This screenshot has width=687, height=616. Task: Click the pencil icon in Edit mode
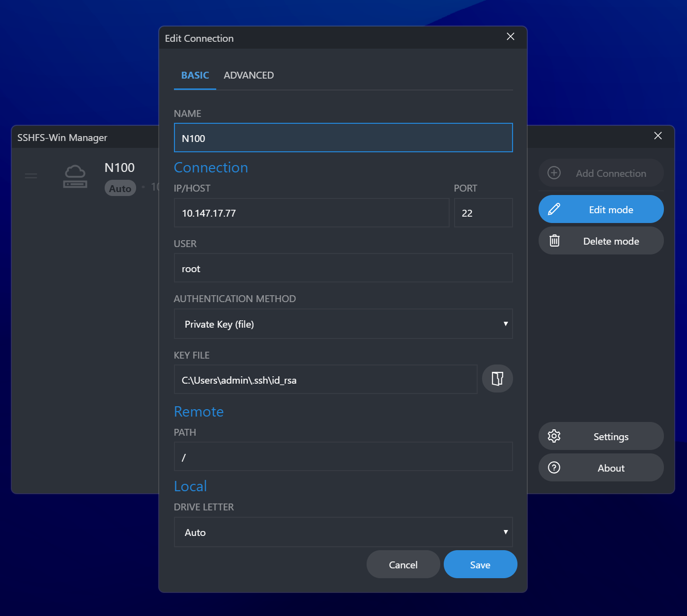(554, 209)
